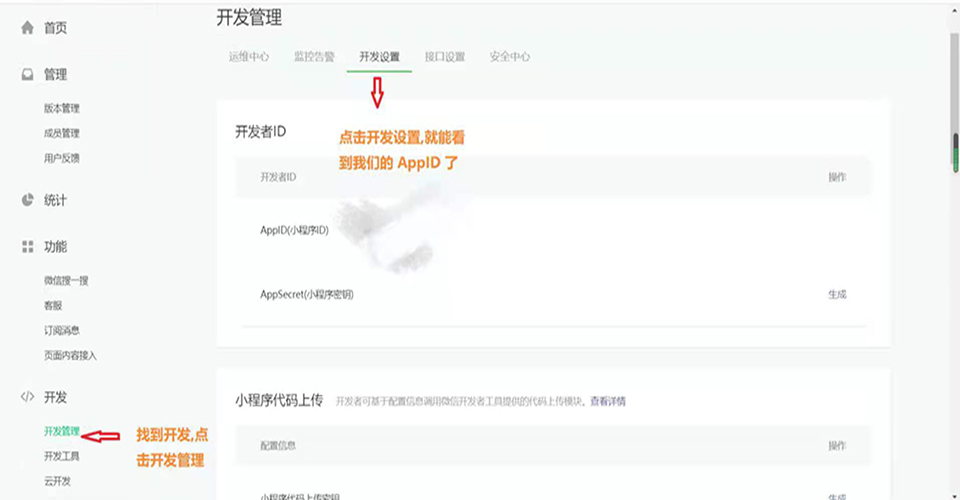
Task: Click 生成 in the AppSecret row
Action: (837, 294)
